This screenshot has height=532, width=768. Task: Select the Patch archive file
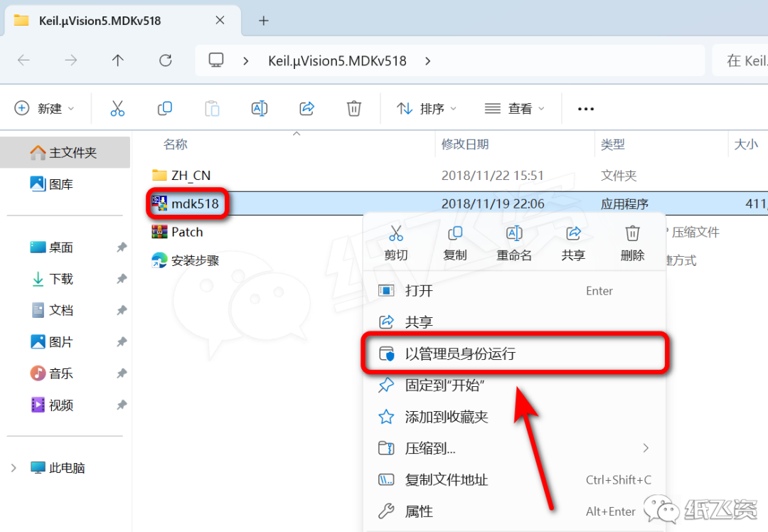point(186,232)
